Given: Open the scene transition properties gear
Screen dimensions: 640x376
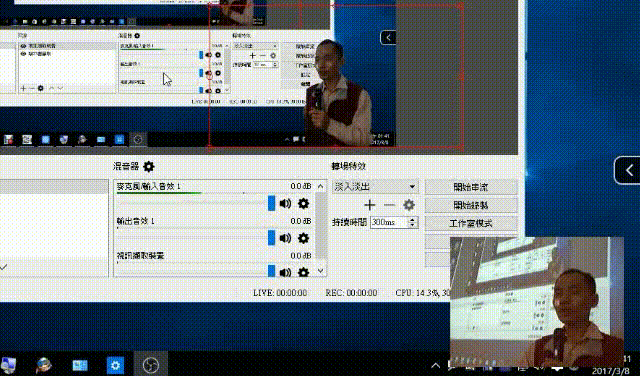Looking at the screenshot, I should pyautogui.click(x=409, y=205).
